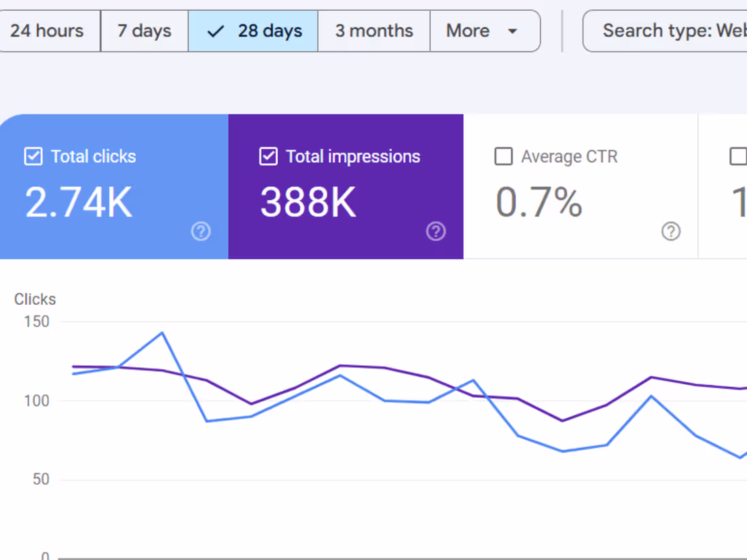
Task: Click the help icon on Total impressions card
Action: point(436,231)
